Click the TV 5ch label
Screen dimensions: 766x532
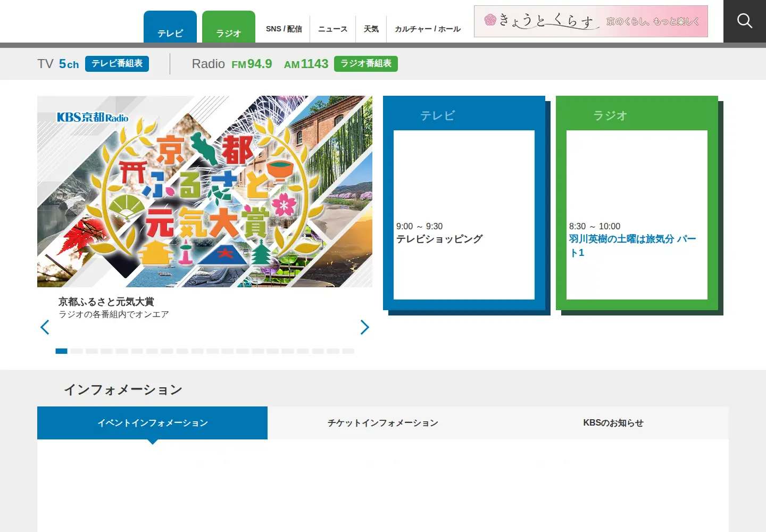click(x=58, y=64)
